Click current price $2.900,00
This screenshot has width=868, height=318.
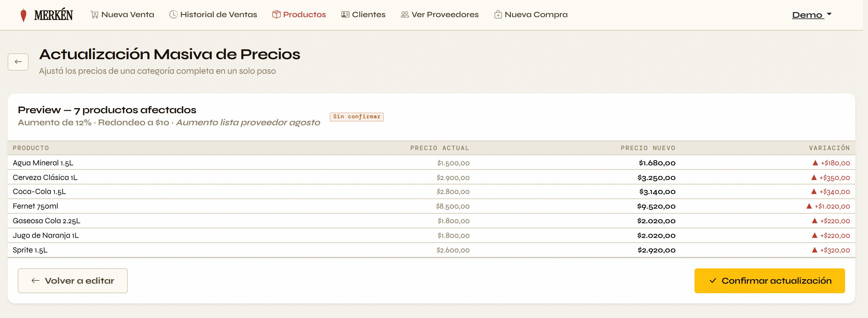tap(453, 178)
